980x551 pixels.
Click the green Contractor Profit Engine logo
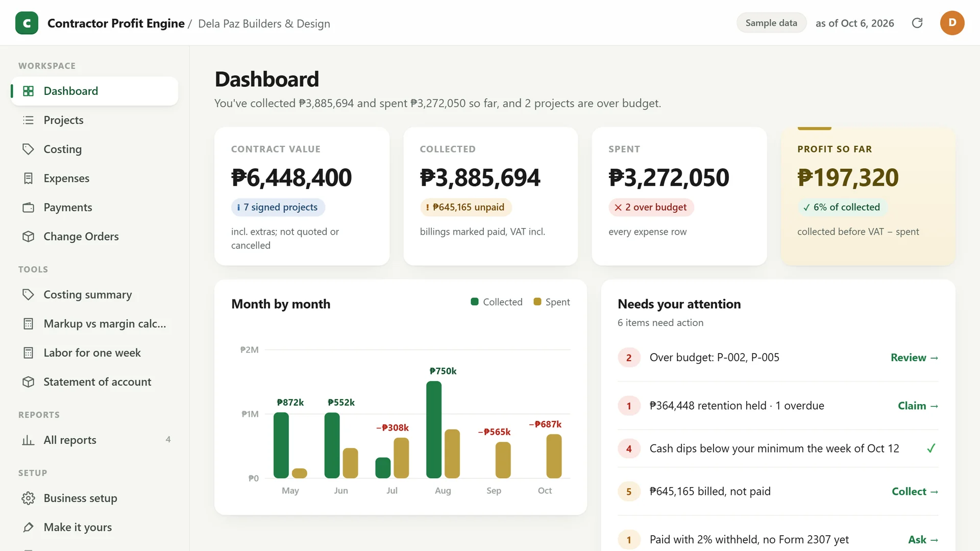pyautogui.click(x=27, y=23)
